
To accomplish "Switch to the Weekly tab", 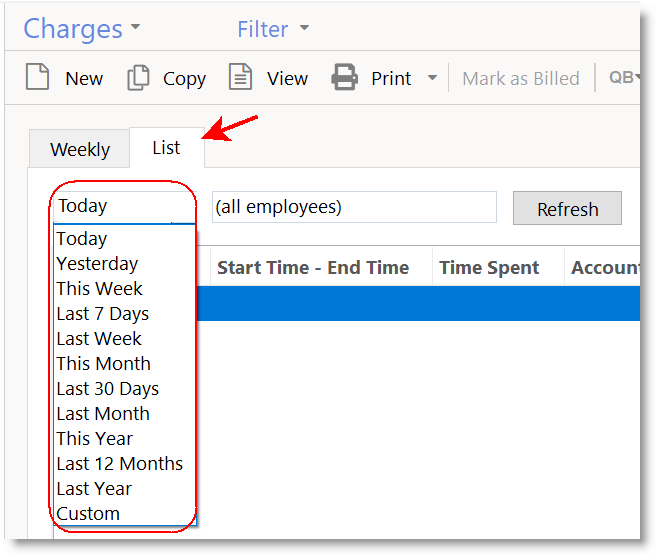I will point(80,150).
